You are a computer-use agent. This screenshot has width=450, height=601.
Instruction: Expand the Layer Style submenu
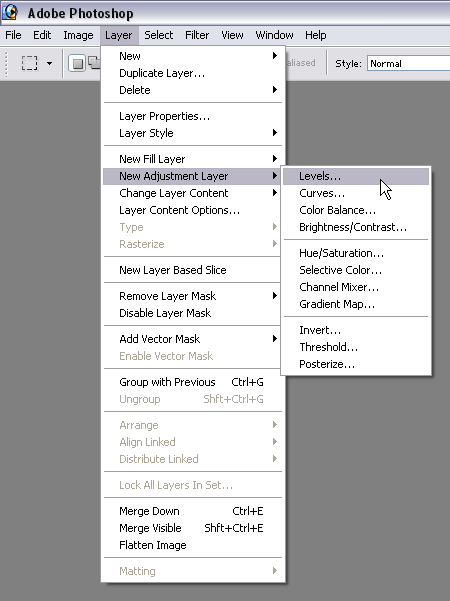click(x=193, y=133)
